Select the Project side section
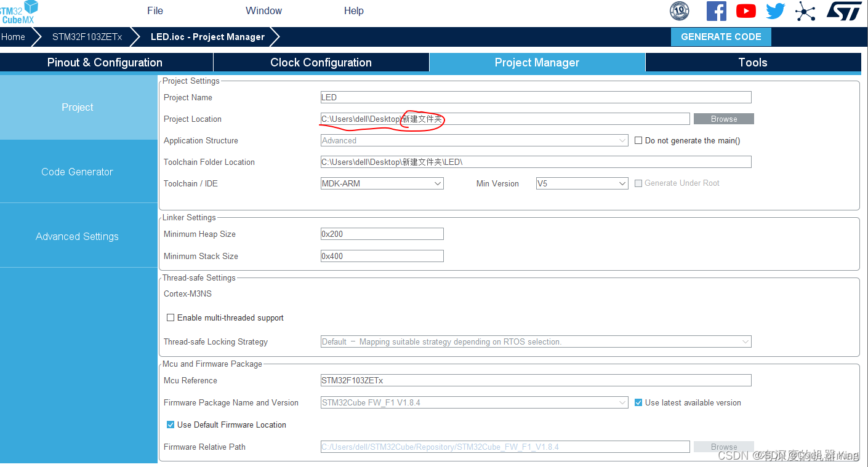Image resolution: width=868 pixels, height=467 pixels. click(78, 107)
